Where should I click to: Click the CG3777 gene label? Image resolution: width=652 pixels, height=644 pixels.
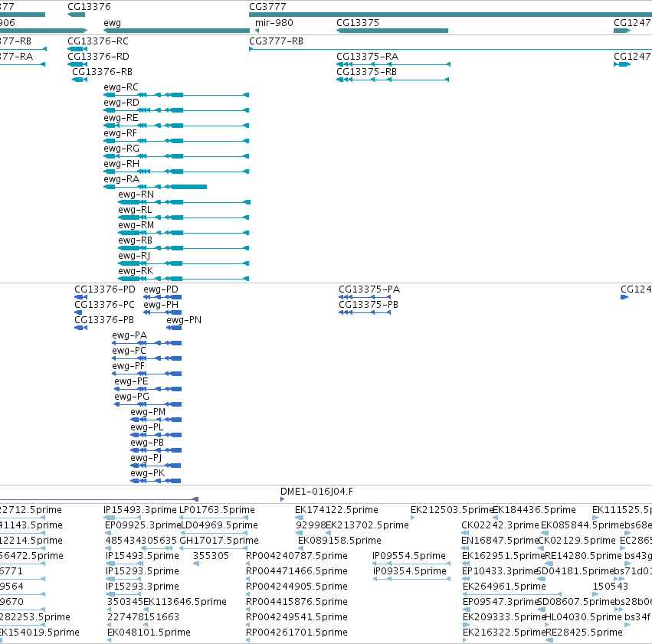pyautogui.click(x=267, y=7)
